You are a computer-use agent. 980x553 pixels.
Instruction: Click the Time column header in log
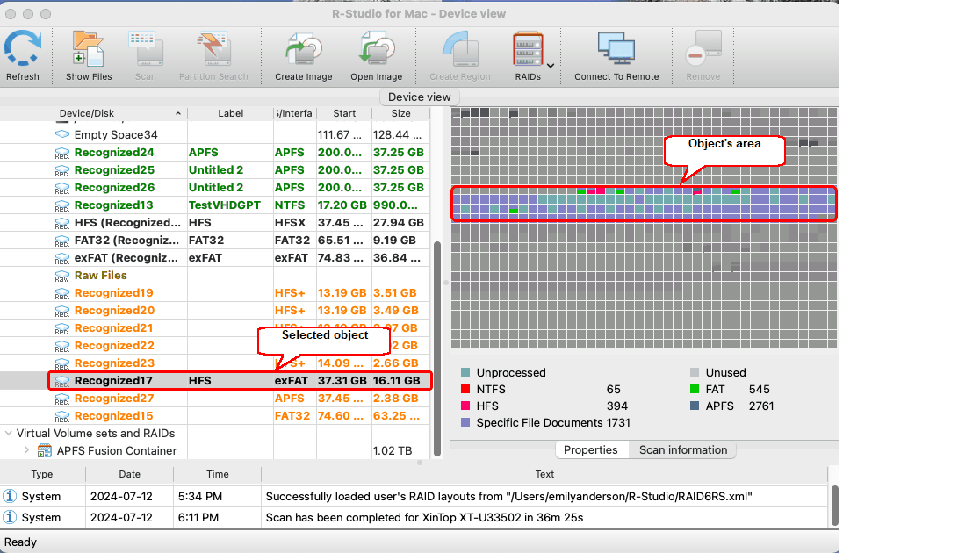point(218,474)
